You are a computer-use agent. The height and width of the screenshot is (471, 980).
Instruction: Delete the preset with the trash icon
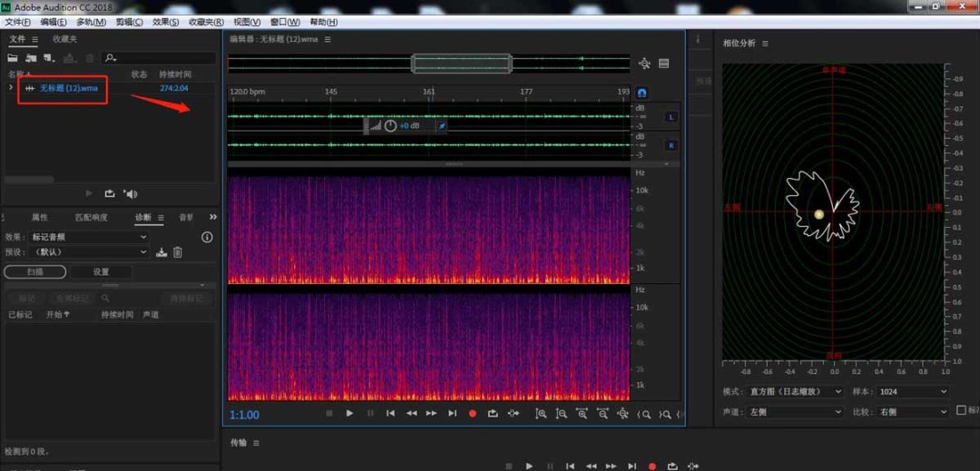[178, 252]
